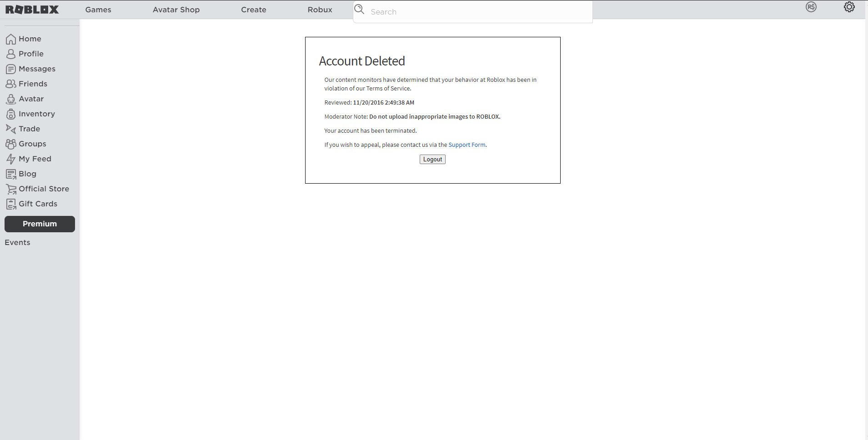This screenshot has height=440, width=868.
Task: Go to Avatar Shop
Action: coord(176,10)
